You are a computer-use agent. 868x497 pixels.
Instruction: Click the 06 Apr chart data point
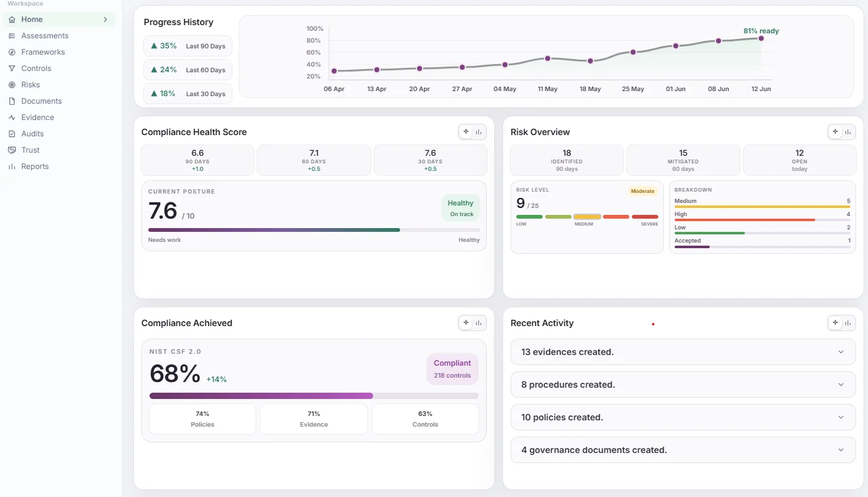334,71
